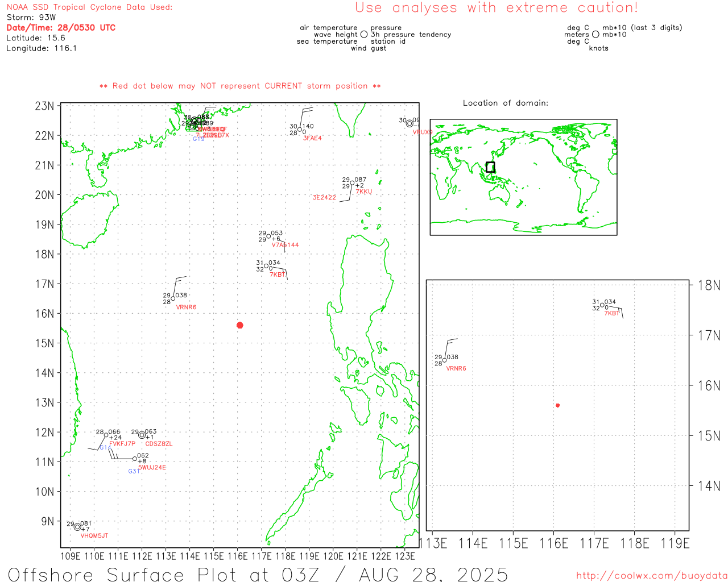Click the 'Location of domain:' caption
Image resolution: width=728 pixels, height=582 pixels.
[x=506, y=103]
